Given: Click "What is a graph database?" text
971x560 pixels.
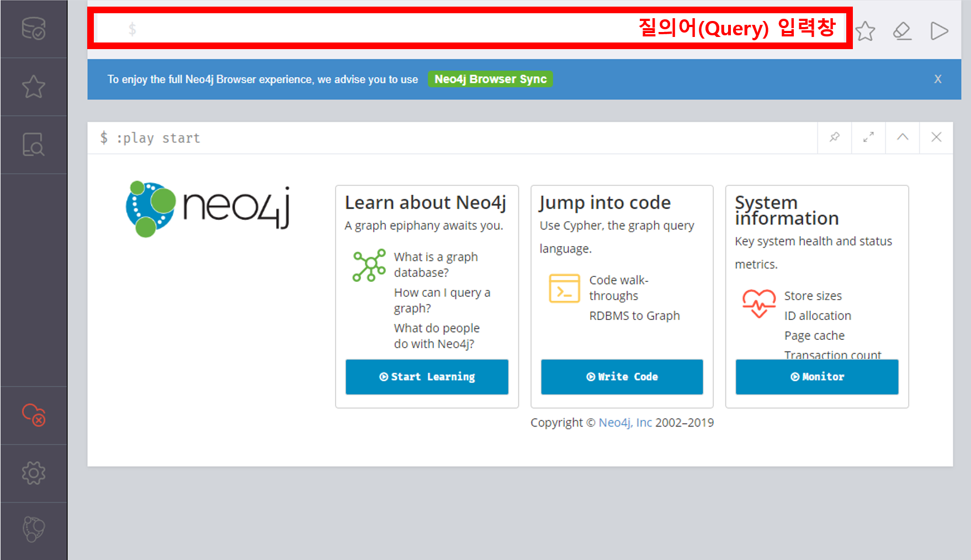Looking at the screenshot, I should coord(436,265).
